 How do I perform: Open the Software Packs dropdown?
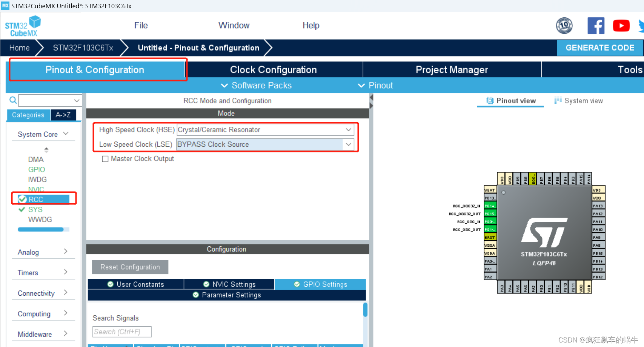256,86
